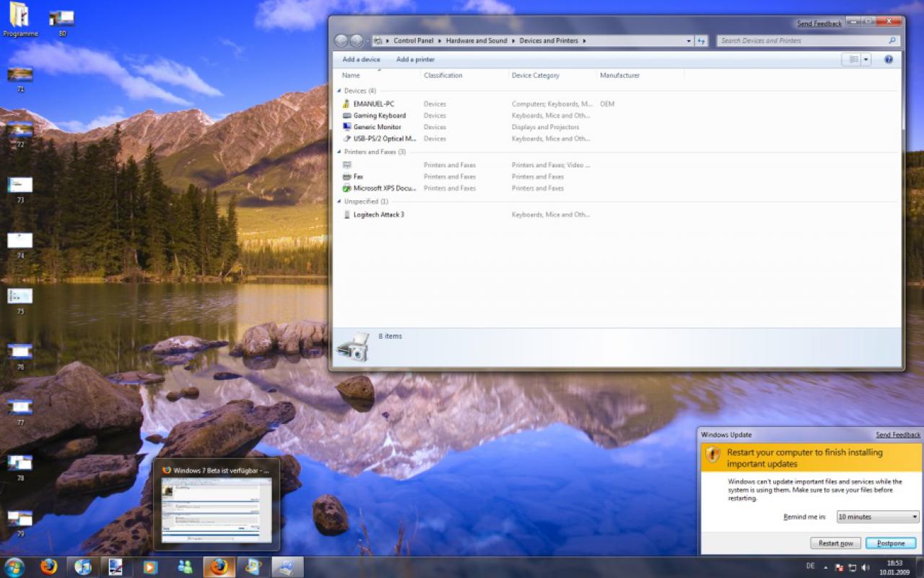Open Windows Media Player from the taskbar
The image size is (924, 578).
(150, 566)
